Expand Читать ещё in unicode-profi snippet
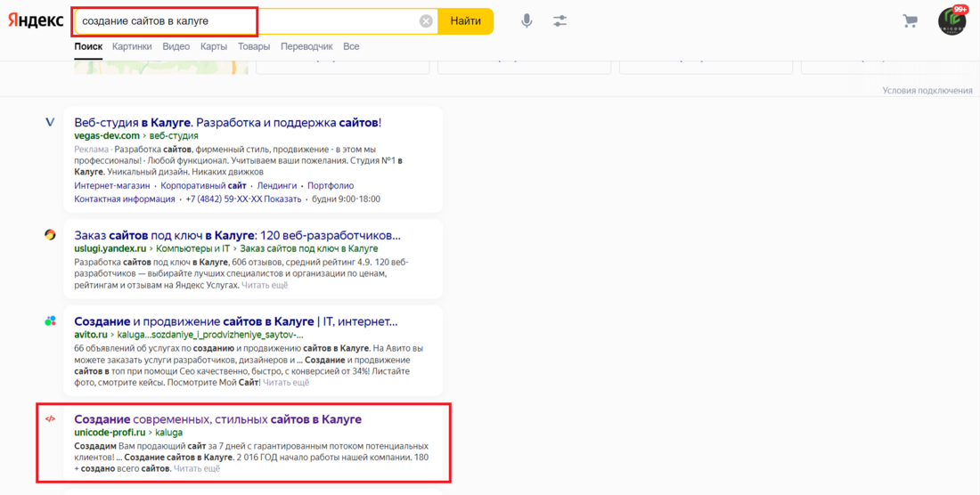 click(x=197, y=469)
